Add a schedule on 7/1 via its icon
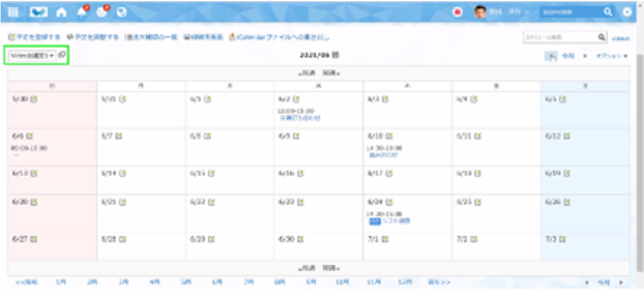Image resolution: width=644 pixels, height=298 pixels. point(385,239)
